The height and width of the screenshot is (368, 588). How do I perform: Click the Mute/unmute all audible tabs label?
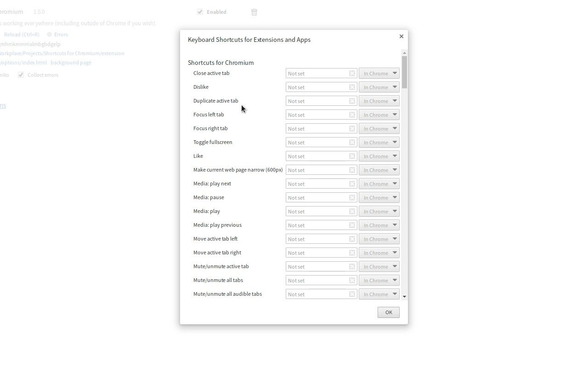(227, 294)
